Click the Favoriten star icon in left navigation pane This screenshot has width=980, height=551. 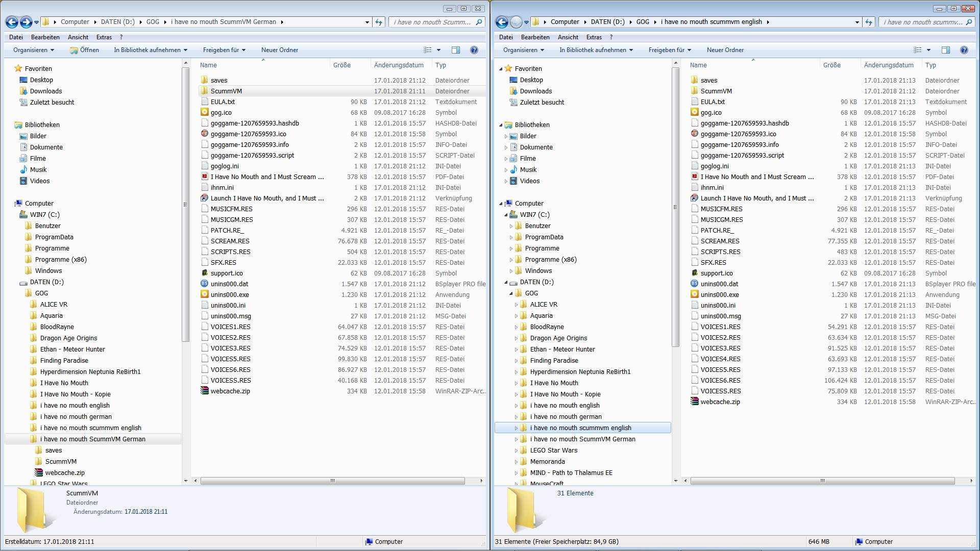[18, 68]
